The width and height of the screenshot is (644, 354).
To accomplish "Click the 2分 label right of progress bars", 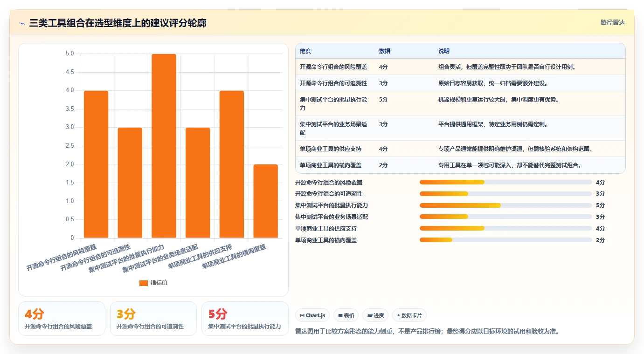I will (600, 240).
